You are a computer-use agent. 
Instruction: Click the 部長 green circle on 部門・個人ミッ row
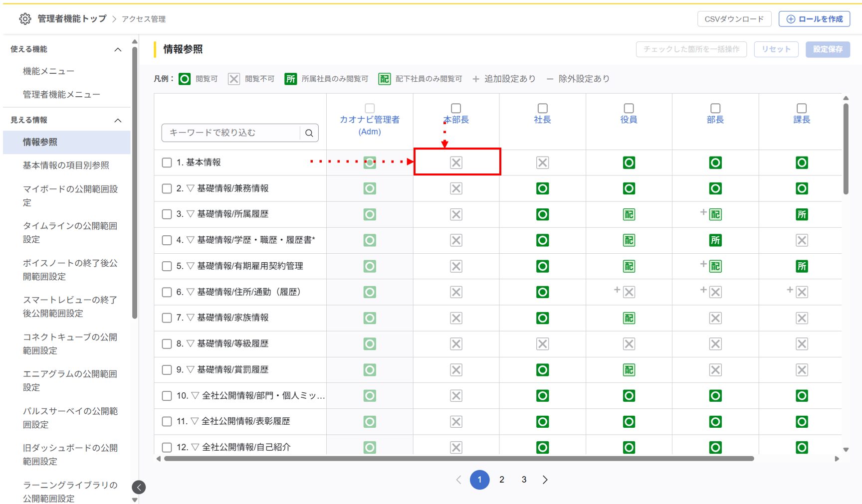click(715, 396)
